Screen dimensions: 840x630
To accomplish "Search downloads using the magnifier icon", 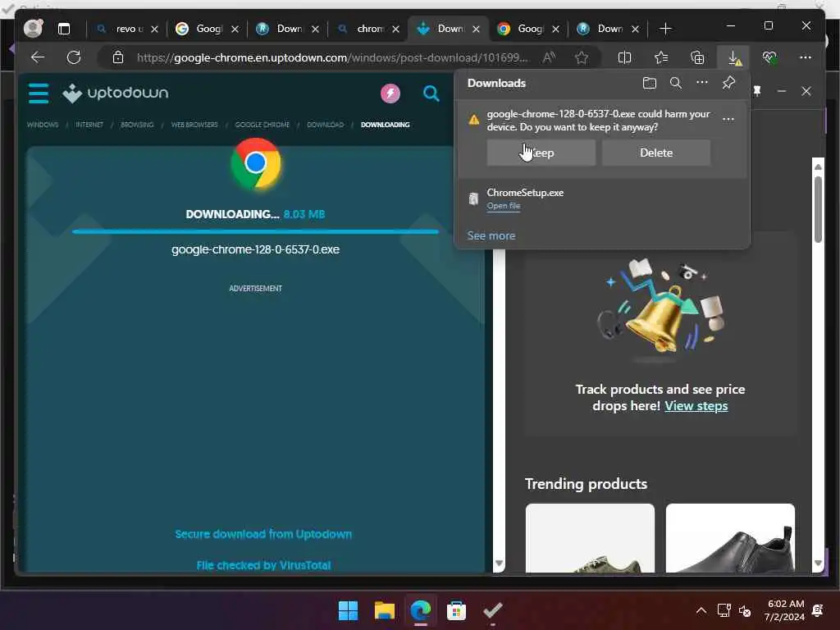I will tap(676, 83).
